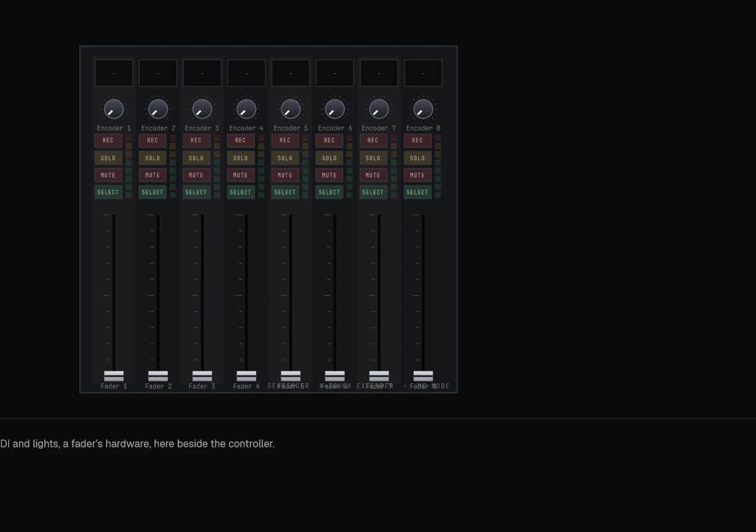This screenshot has height=532, width=756.
Task: Mute channel 4
Action: tap(241, 175)
